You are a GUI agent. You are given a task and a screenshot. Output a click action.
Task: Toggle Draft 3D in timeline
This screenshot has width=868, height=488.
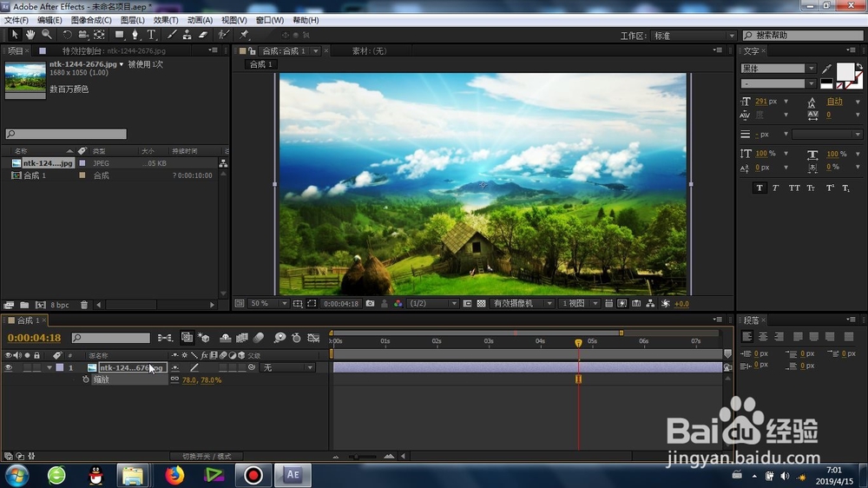204,338
